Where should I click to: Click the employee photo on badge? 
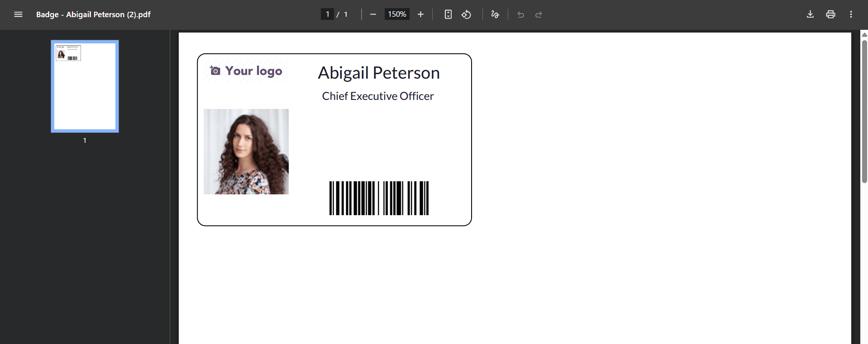[246, 151]
